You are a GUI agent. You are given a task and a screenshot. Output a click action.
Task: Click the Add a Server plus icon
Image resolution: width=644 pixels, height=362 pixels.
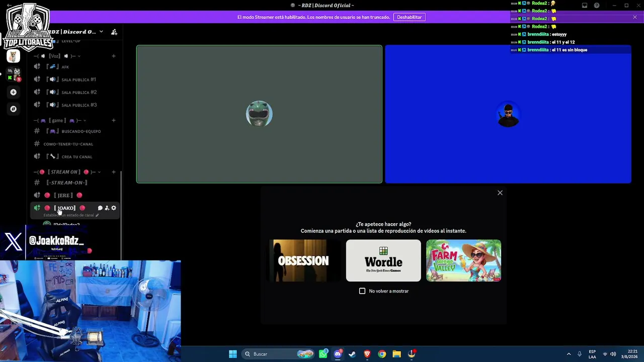tap(13, 92)
